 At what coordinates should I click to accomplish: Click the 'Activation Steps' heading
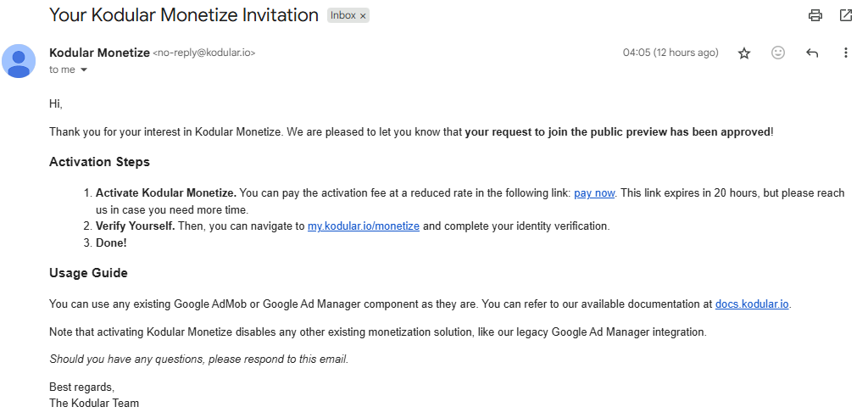click(x=100, y=162)
